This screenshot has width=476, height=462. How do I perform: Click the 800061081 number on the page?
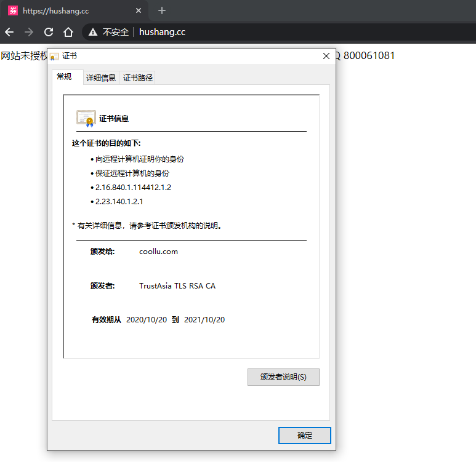[369, 56]
